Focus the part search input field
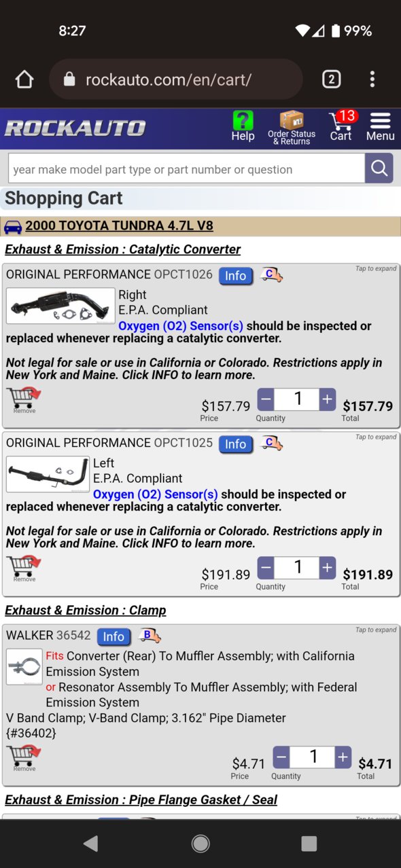Viewport: 401px width, 868px height. coord(186,168)
